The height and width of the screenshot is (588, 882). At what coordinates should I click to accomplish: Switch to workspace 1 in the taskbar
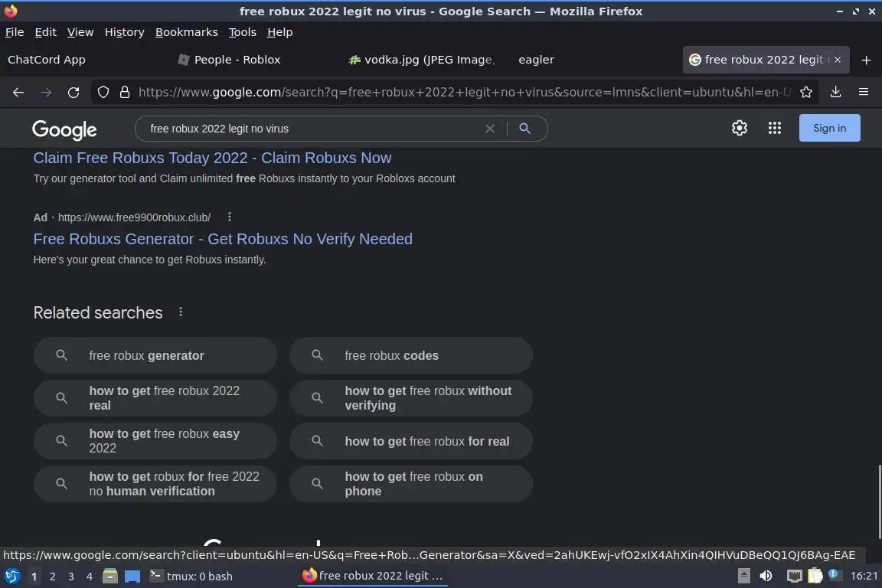[34, 577]
